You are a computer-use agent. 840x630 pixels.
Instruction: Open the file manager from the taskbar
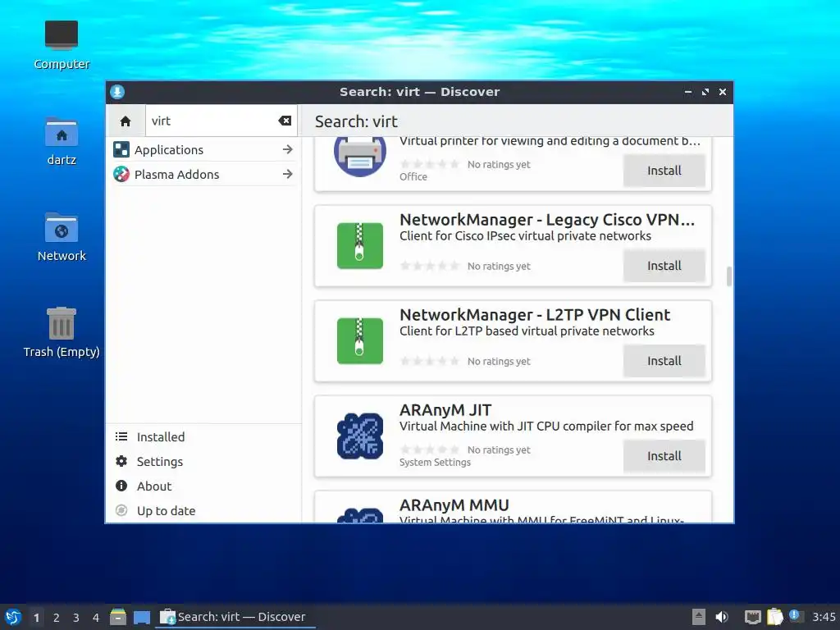point(118,617)
